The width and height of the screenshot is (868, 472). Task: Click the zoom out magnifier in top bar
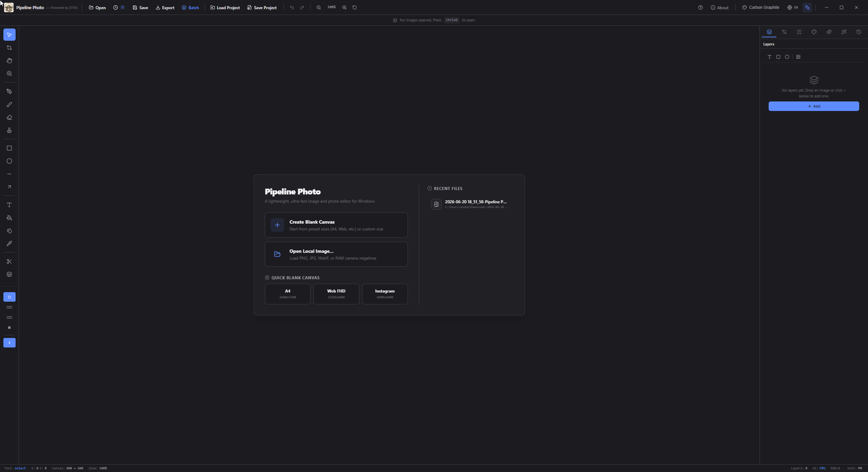(319, 7)
